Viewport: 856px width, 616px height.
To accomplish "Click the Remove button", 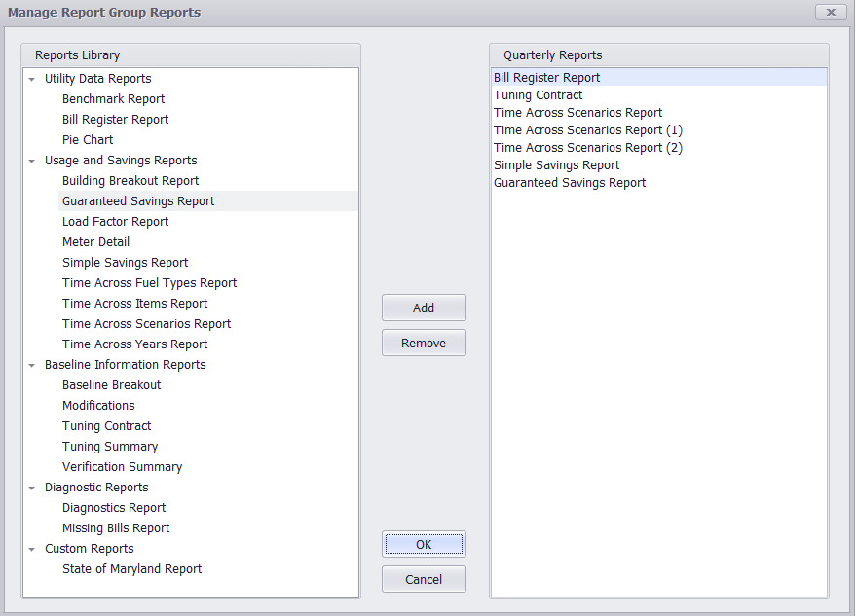I will point(424,343).
